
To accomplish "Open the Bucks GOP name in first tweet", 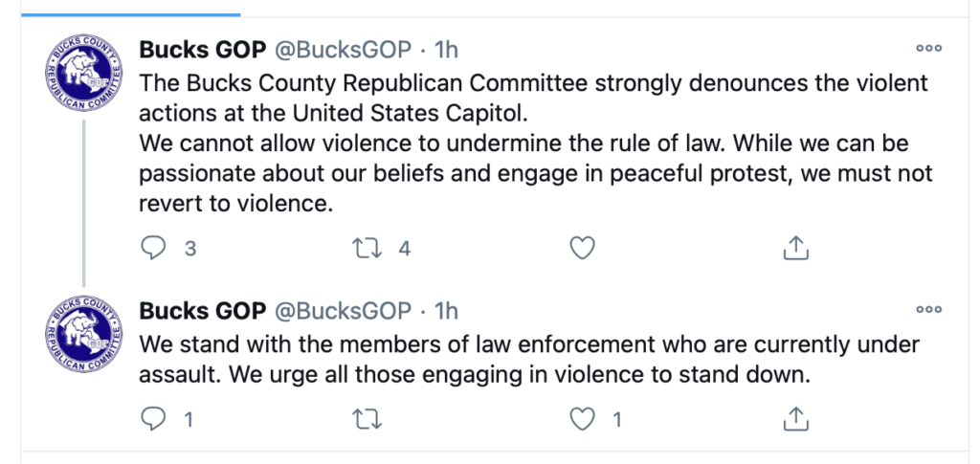I will pos(202,48).
